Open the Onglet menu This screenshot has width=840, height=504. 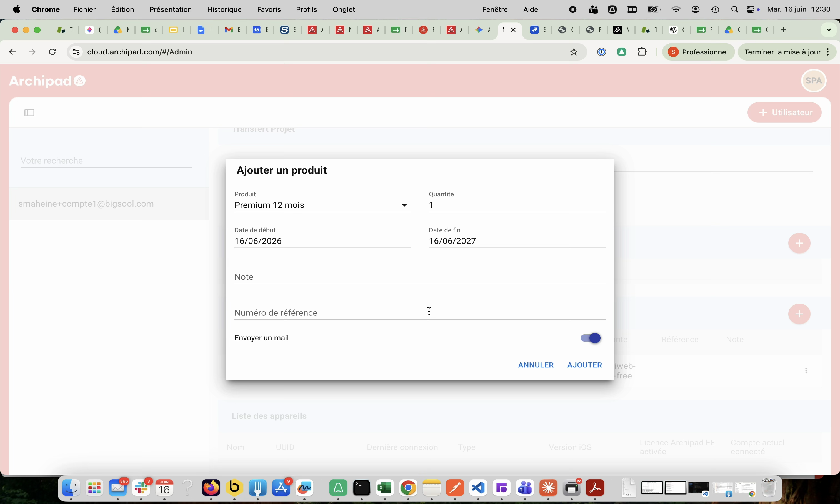click(344, 9)
